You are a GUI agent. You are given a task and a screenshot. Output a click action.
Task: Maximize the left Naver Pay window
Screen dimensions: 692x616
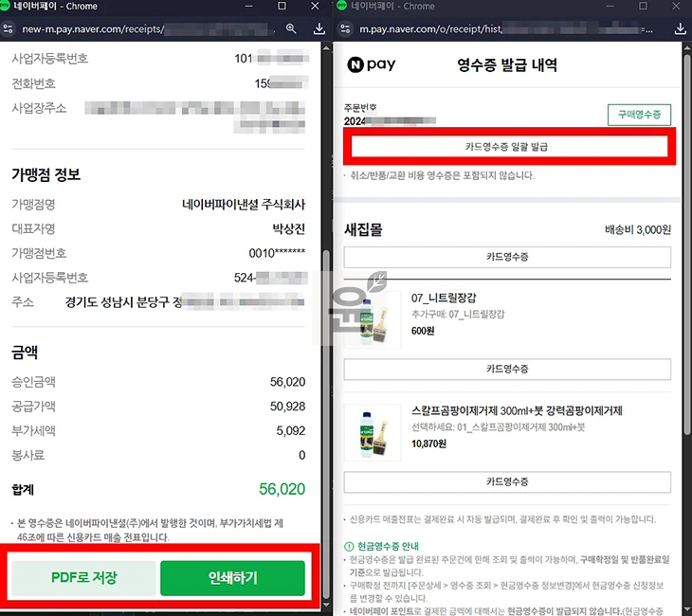(x=282, y=6)
